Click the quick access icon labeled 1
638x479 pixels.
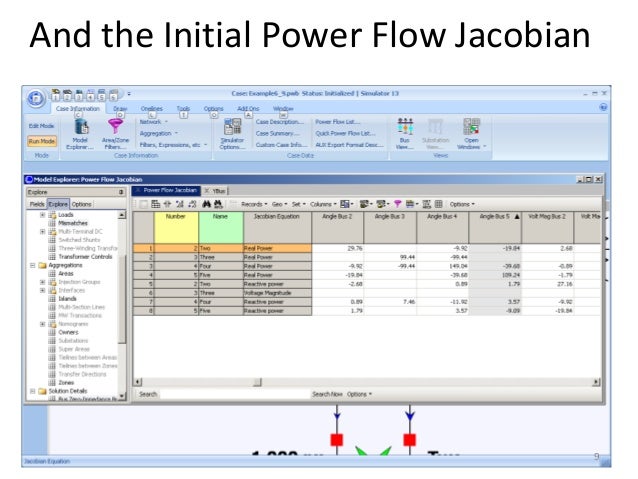(56, 95)
